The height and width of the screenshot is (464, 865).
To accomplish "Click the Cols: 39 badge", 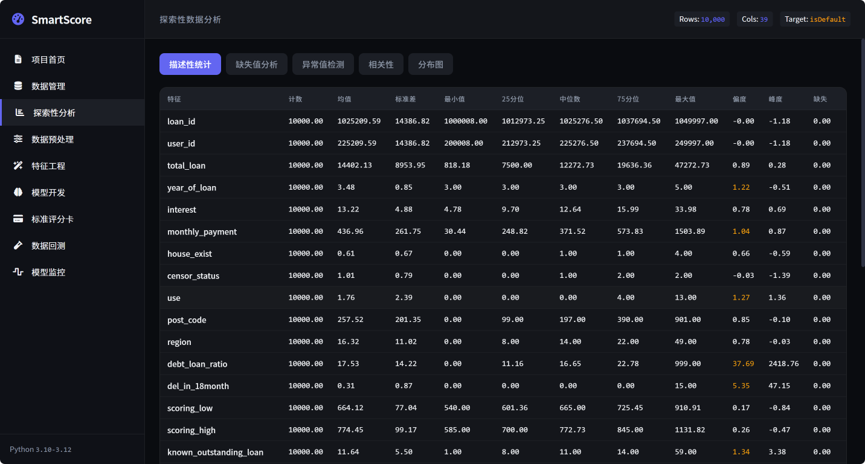I will click(x=755, y=19).
